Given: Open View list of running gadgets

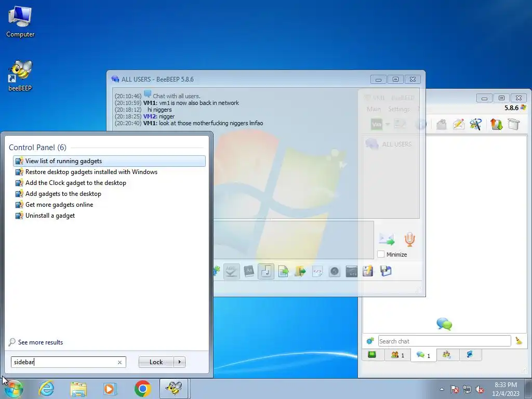Looking at the screenshot, I should (109, 161).
